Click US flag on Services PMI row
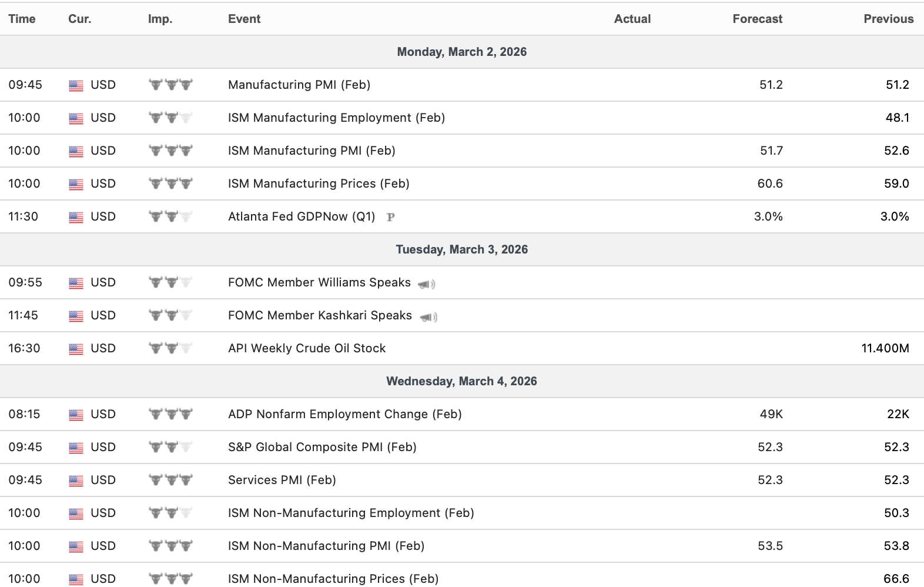Screen dimensions: 924x587 click(76, 481)
